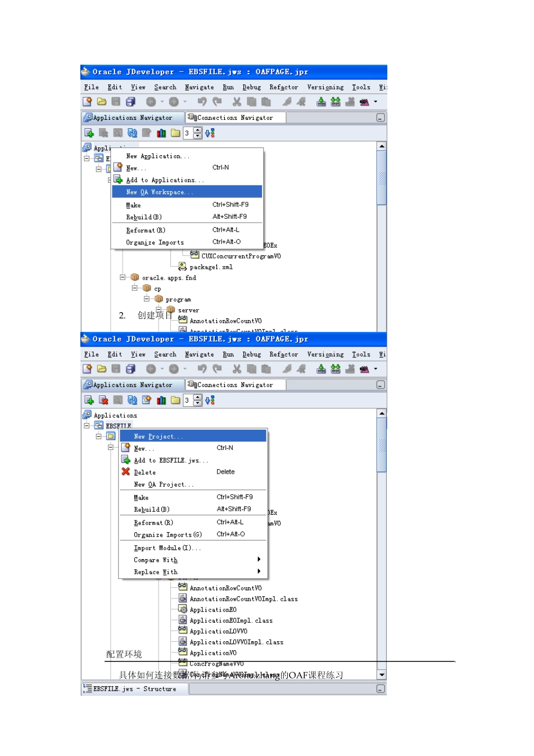Select package1.xml in the upper tree
Viewport: 534px width, 756px height.
(x=211, y=267)
